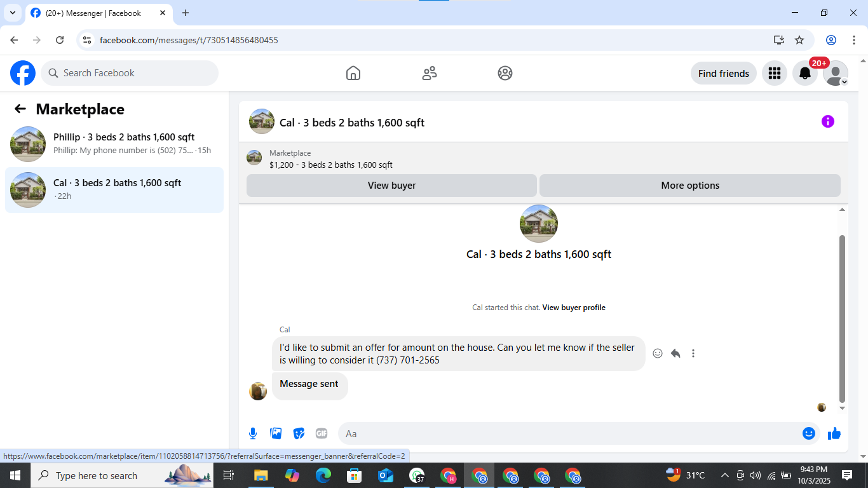The width and height of the screenshot is (868, 488).
Task: Open Facebook notifications bell
Action: [805, 73]
